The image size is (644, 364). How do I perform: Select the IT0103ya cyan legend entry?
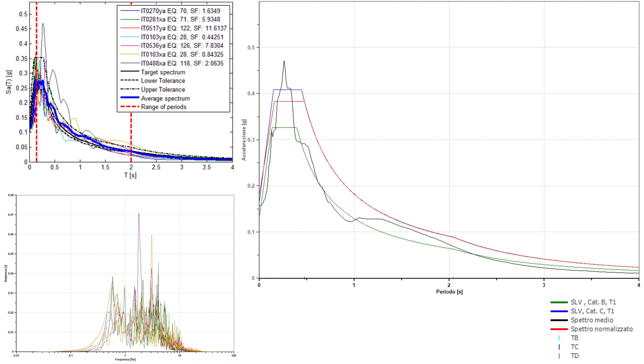coord(172,37)
